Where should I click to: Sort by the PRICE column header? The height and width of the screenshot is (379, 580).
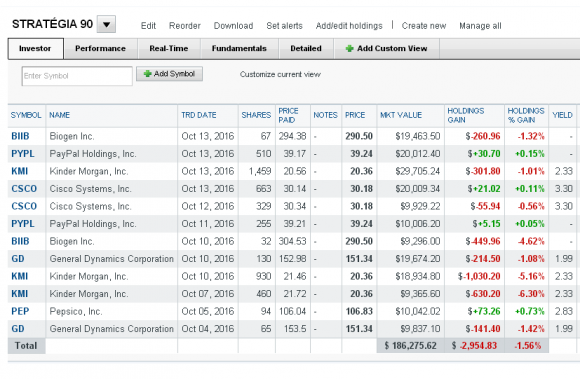[x=355, y=115]
